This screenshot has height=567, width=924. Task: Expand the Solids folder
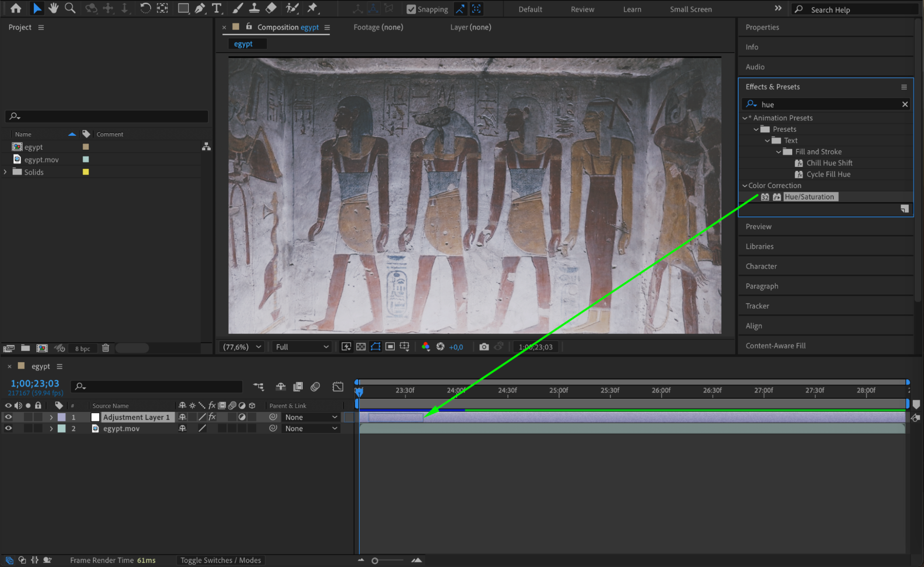(5, 172)
